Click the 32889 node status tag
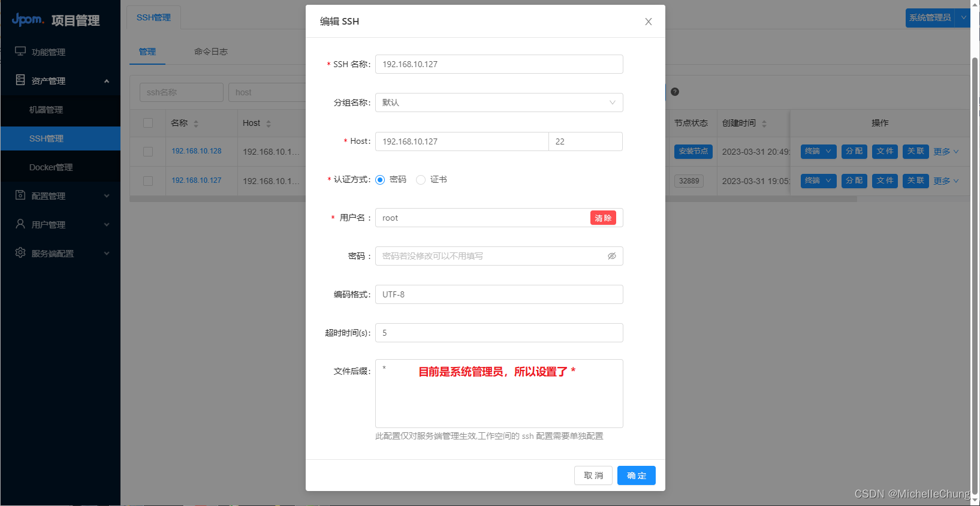 coord(689,181)
